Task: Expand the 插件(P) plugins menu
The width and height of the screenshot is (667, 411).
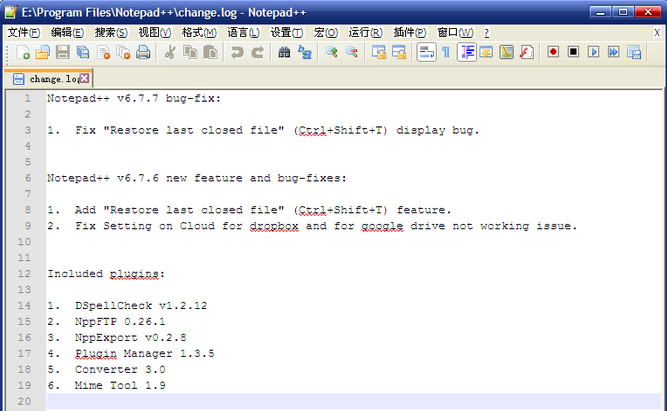Action: pyautogui.click(x=409, y=32)
